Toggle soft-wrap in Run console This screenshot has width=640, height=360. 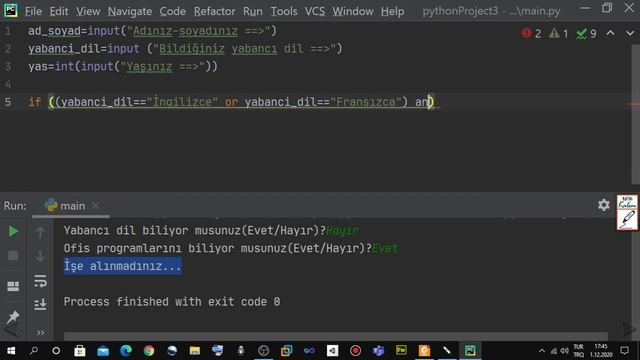[x=40, y=281]
